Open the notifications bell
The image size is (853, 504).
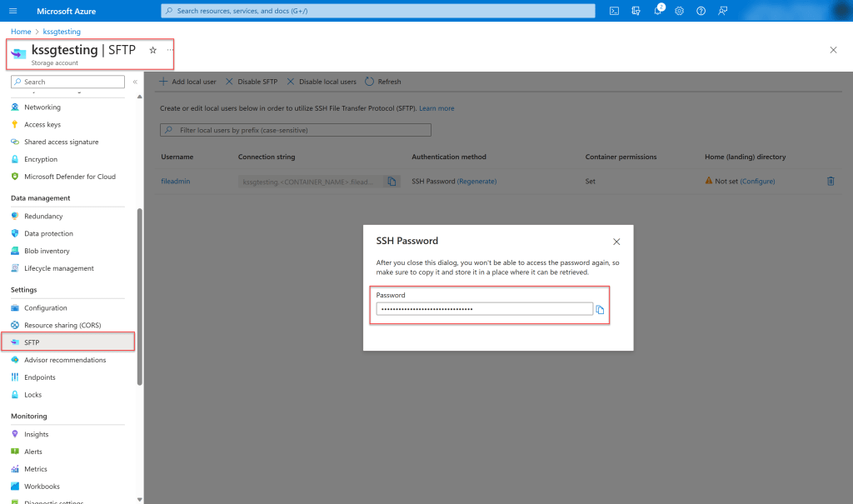[x=658, y=11]
